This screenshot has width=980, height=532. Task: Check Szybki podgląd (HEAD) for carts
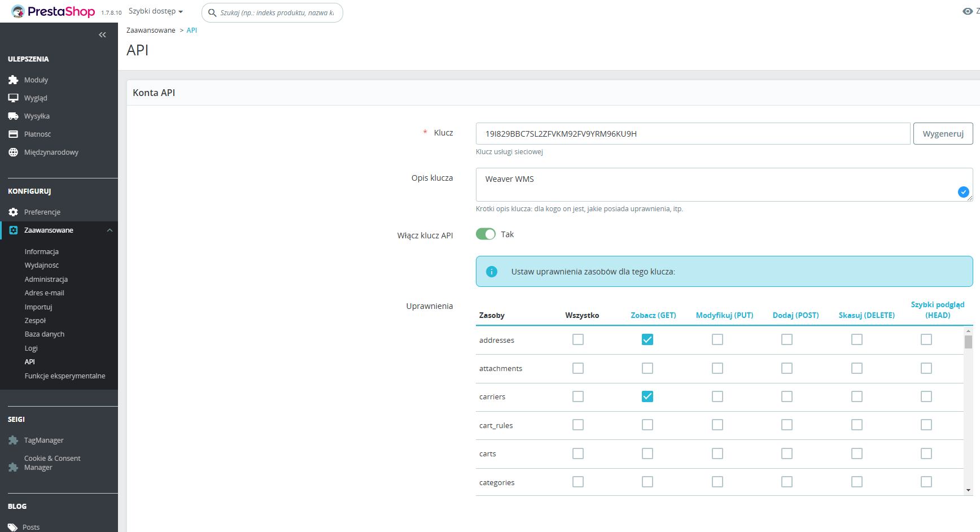pos(926,453)
